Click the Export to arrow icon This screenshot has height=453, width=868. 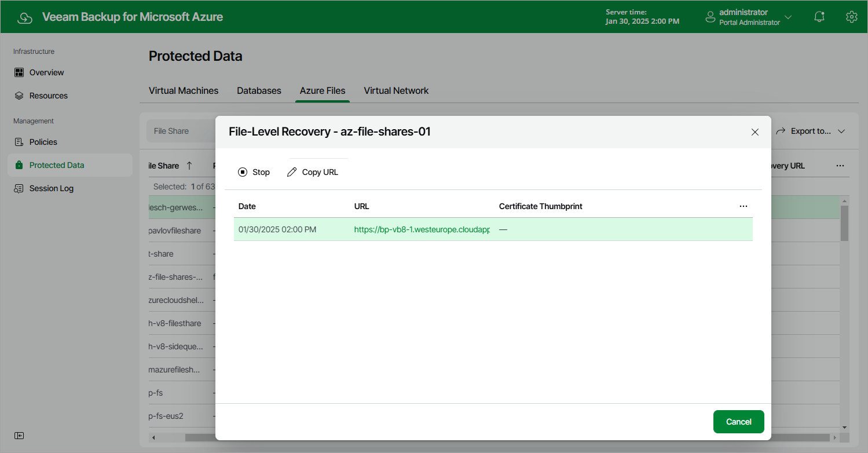781,131
